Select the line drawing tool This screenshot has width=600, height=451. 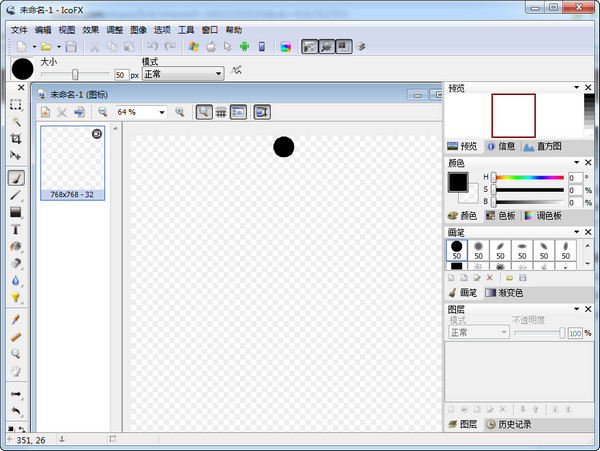pos(16,194)
